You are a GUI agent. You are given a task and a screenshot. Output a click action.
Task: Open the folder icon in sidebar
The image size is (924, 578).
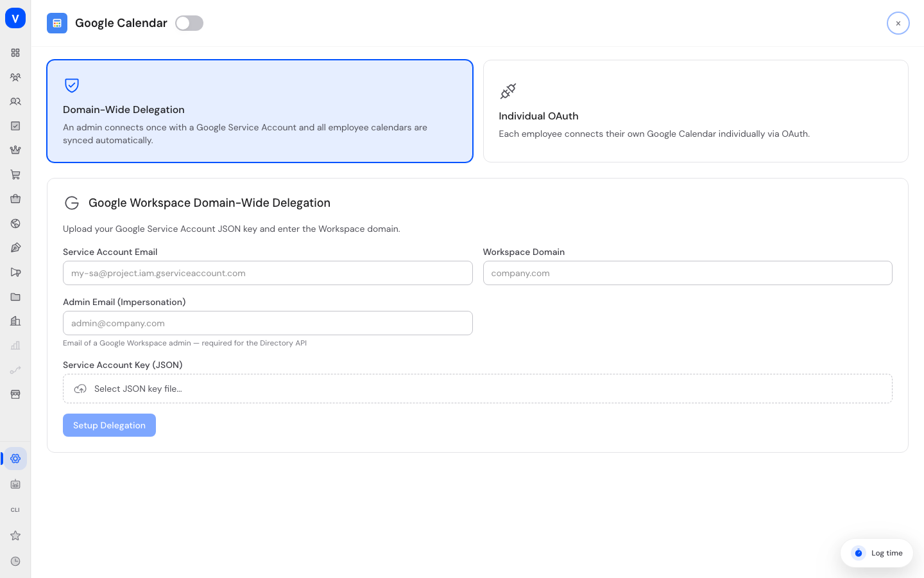(15, 297)
